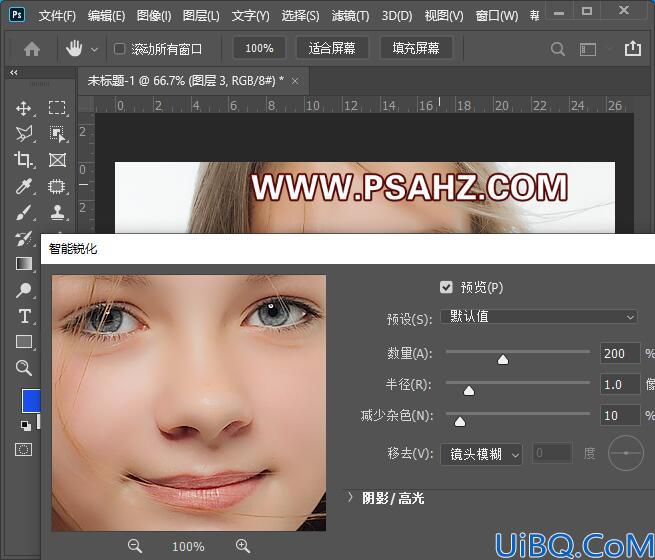The image size is (655, 560).
Task: Open the Hand tool preset dropdown arrow
Action: 94,50
